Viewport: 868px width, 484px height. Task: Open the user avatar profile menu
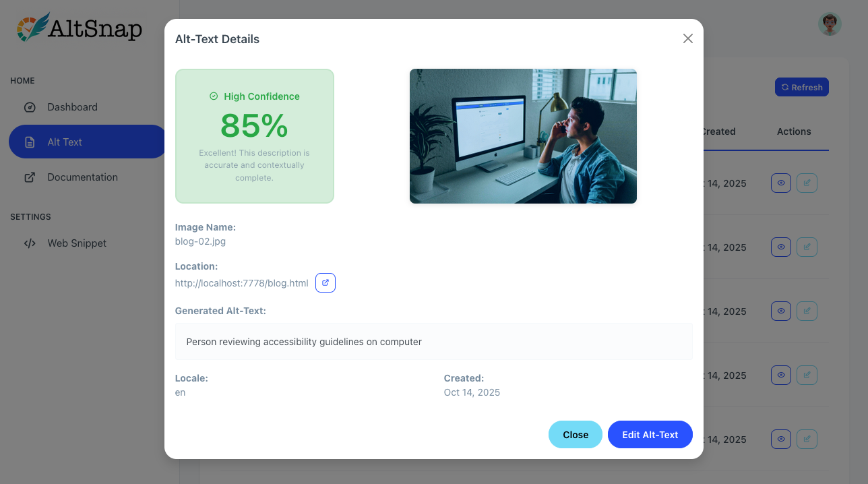pyautogui.click(x=830, y=24)
